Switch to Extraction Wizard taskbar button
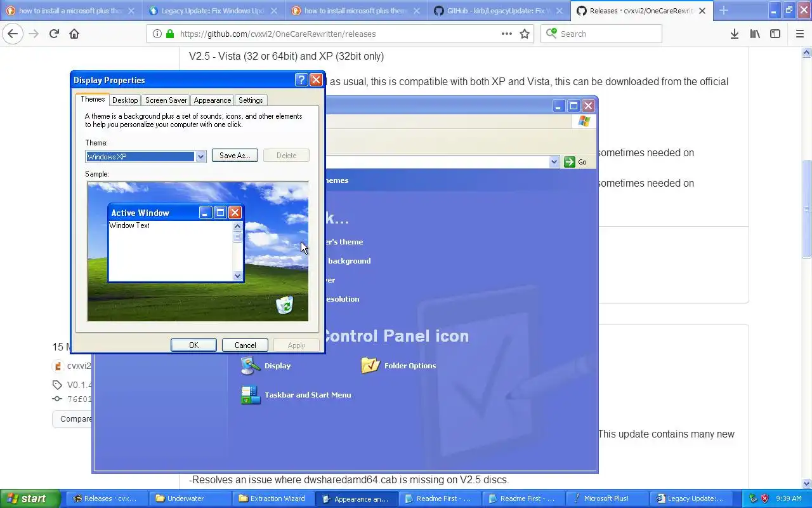This screenshot has width=812, height=508. click(x=274, y=498)
